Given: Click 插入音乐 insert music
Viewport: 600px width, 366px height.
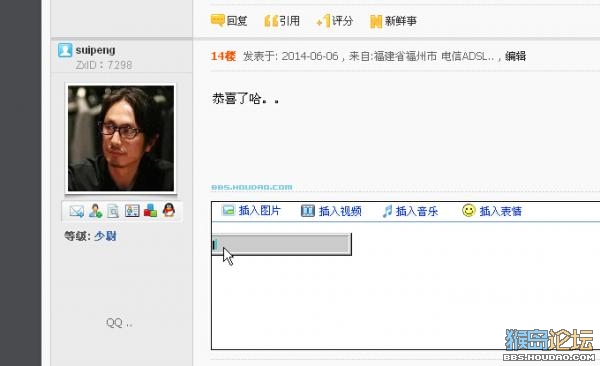Looking at the screenshot, I should [410, 211].
